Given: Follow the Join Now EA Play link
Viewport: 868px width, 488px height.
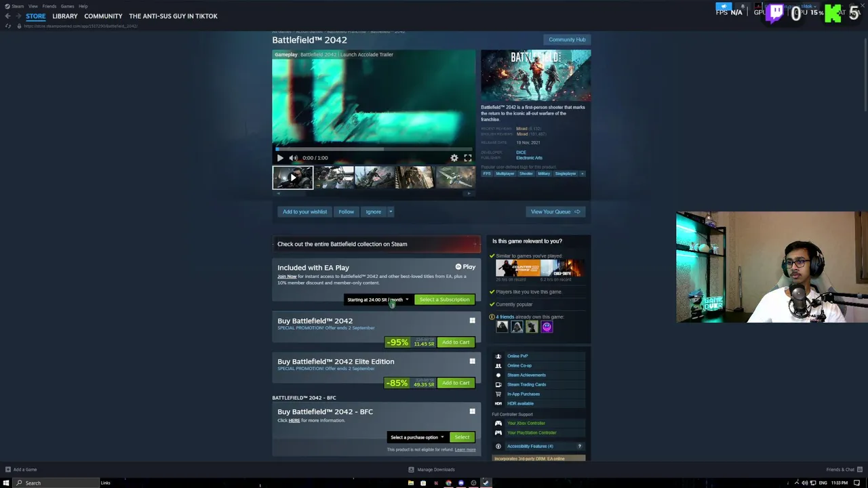Looking at the screenshot, I should pos(287,277).
